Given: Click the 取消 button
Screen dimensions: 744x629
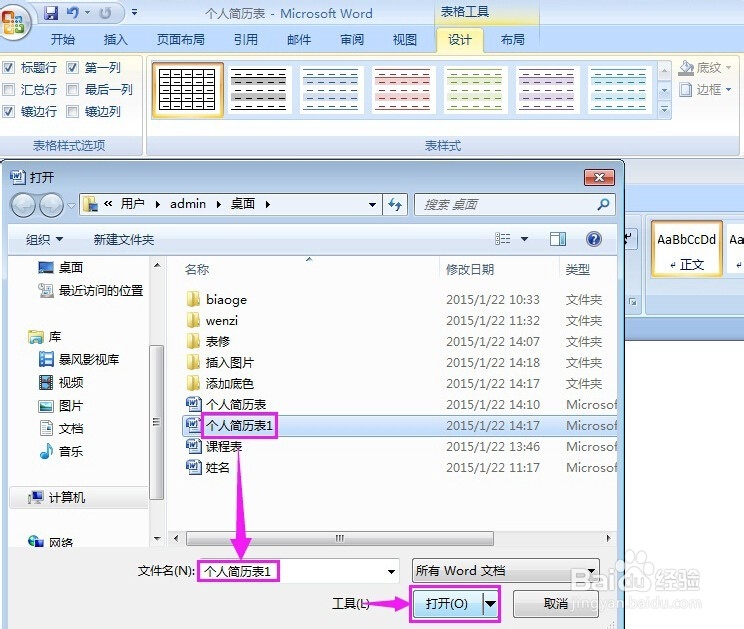Looking at the screenshot, I should (x=555, y=603).
